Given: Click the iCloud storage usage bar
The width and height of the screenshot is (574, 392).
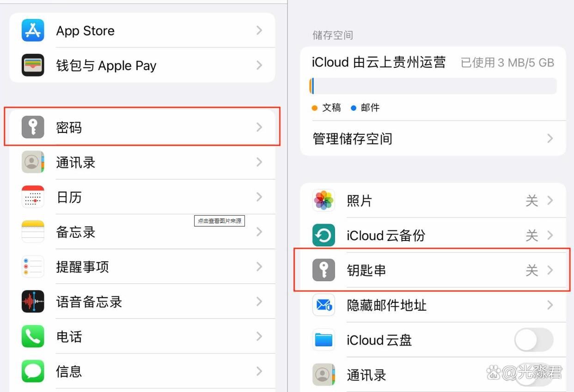Looking at the screenshot, I should (433, 86).
